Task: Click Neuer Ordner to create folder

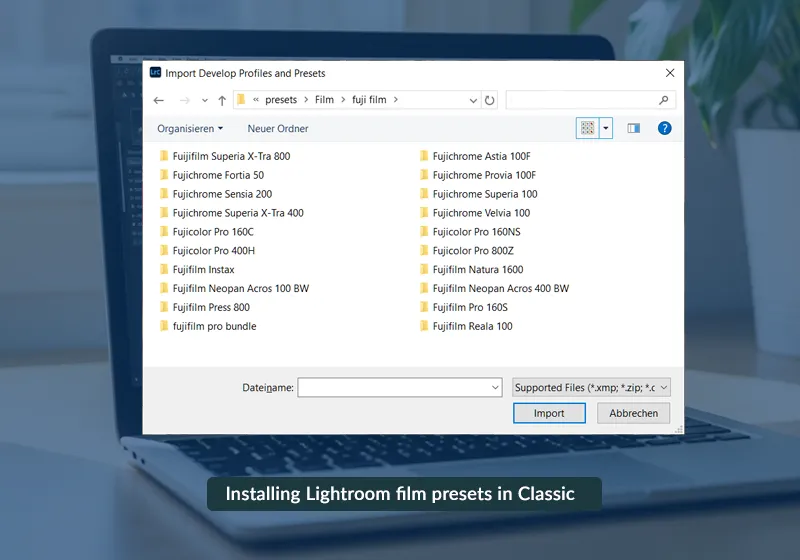Action: (278, 129)
